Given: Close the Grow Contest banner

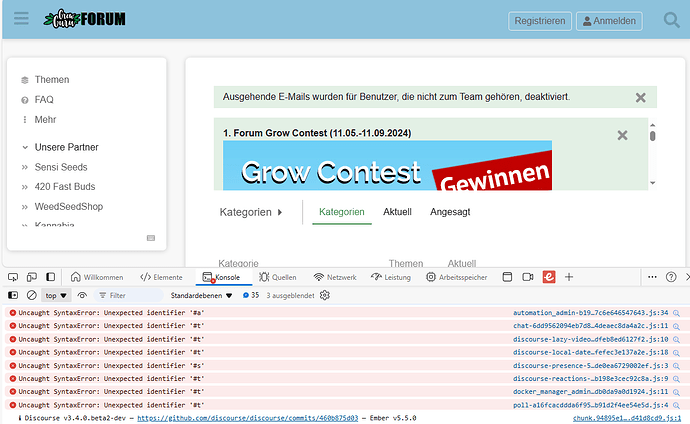Looking at the screenshot, I should [x=622, y=135].
